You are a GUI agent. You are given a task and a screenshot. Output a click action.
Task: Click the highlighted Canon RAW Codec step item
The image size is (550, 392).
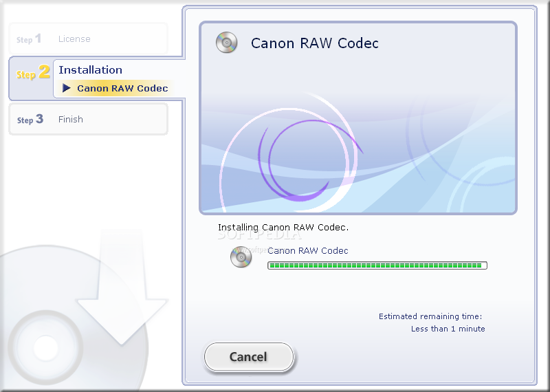click(x=115, y=88)
